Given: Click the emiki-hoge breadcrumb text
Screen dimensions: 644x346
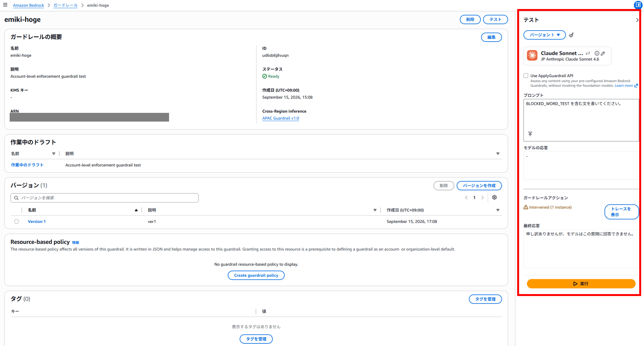Looking at the screenshot, I should 98,5.
